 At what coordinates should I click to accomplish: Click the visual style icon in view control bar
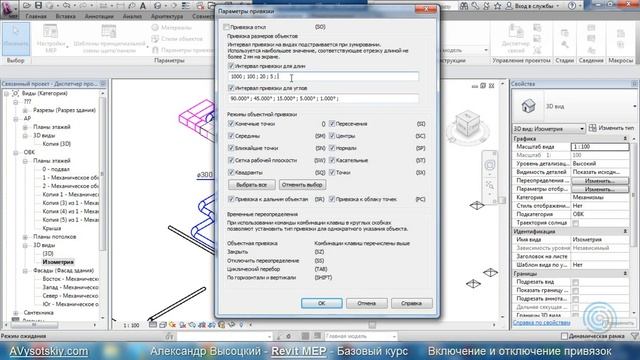[162, 325]
